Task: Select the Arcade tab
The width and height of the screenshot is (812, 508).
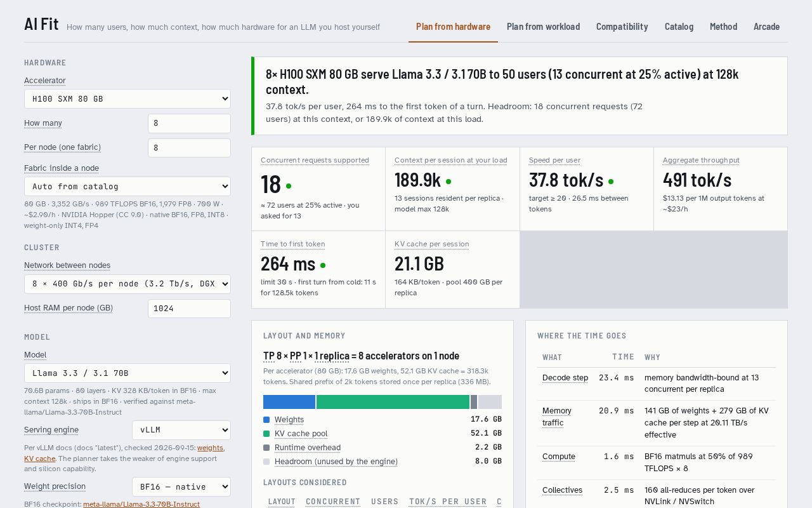Action: click(x=766, y=27)
